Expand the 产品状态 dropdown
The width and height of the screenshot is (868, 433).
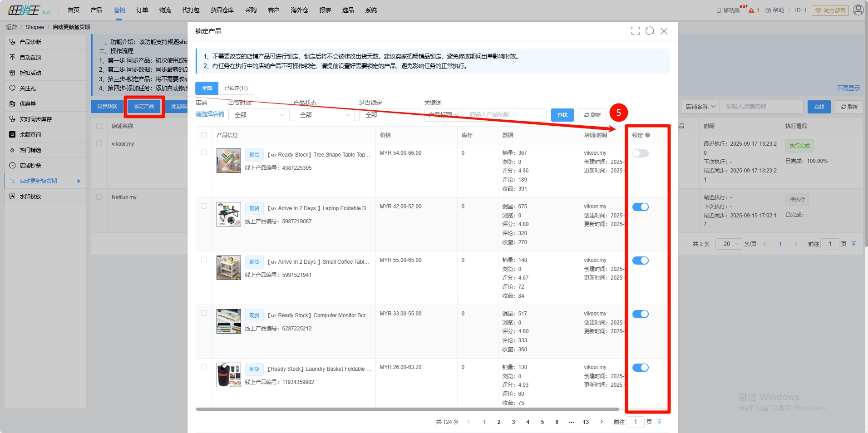pyautogui.click(x=324, y=115)
